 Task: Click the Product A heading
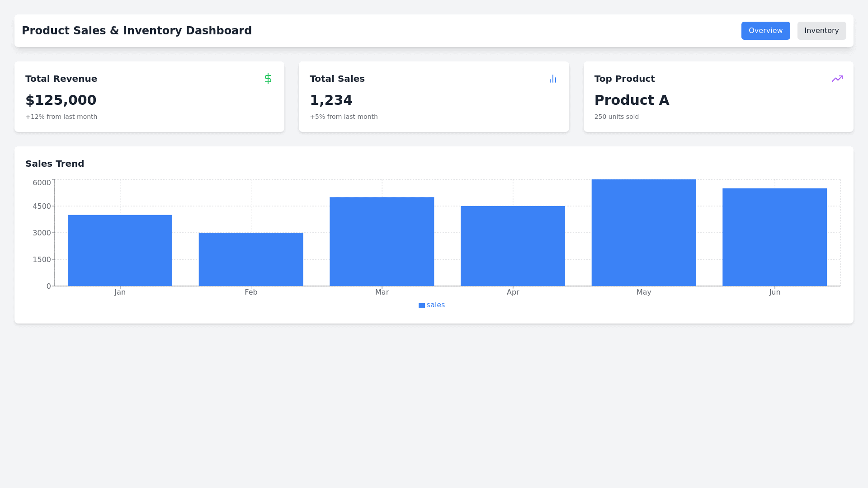pos(632,100)
